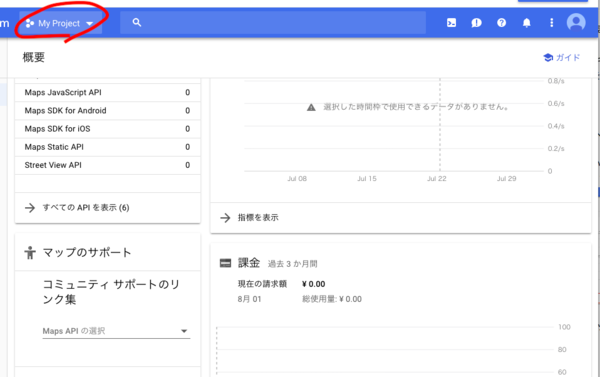Image resolution: width=600 pixels, height=377 pixels.
Task: Open the help question mark icon
Action: click(x=501, y=23)
